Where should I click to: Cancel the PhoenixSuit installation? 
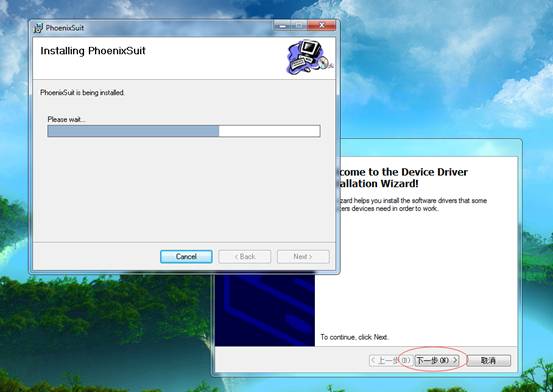pyautogui.click(x=186, y=257)
